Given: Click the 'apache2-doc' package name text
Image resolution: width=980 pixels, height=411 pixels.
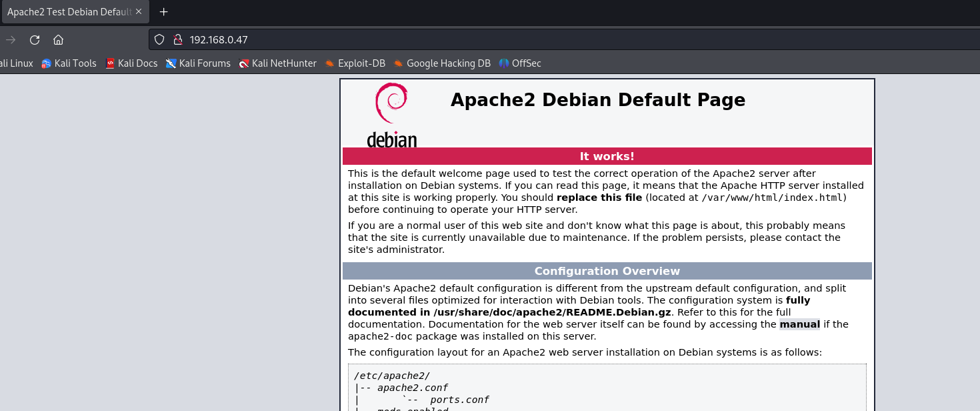Looking at the screenshot, I should pyautogui.click(x=379, y=336).
